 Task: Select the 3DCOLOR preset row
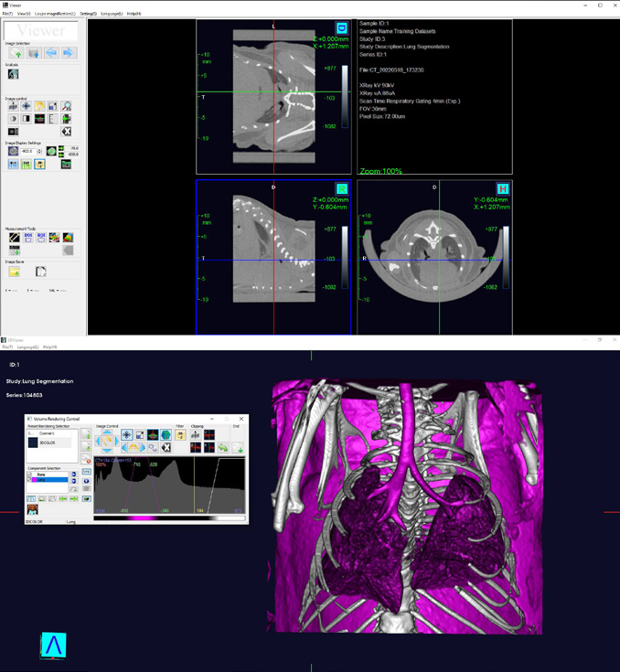coord(51,442)
